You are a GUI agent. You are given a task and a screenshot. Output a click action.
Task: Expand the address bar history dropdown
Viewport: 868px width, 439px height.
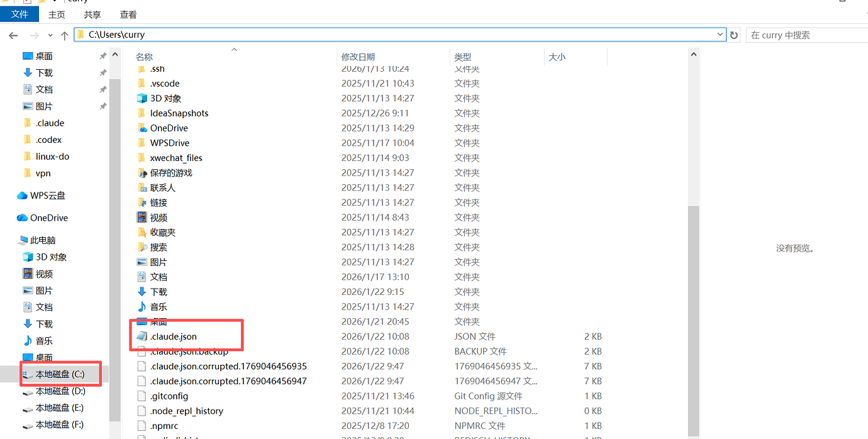[x=720, y=35]
